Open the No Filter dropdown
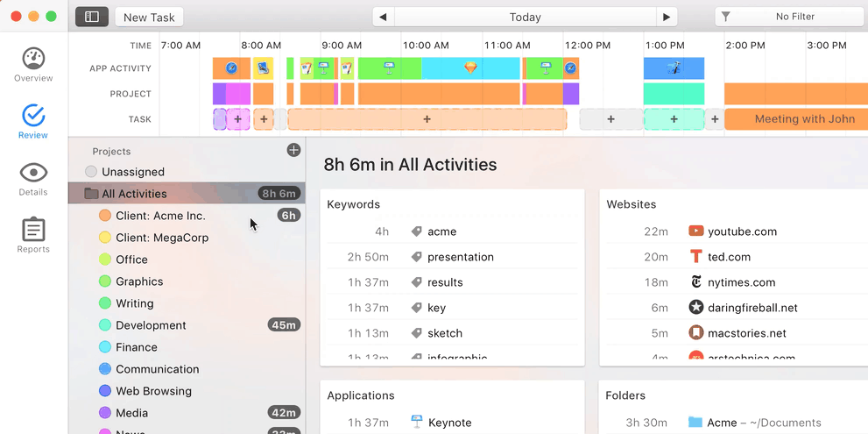This screenshot has height=434, width=868. pyautogui.click(x=791, y=18)
